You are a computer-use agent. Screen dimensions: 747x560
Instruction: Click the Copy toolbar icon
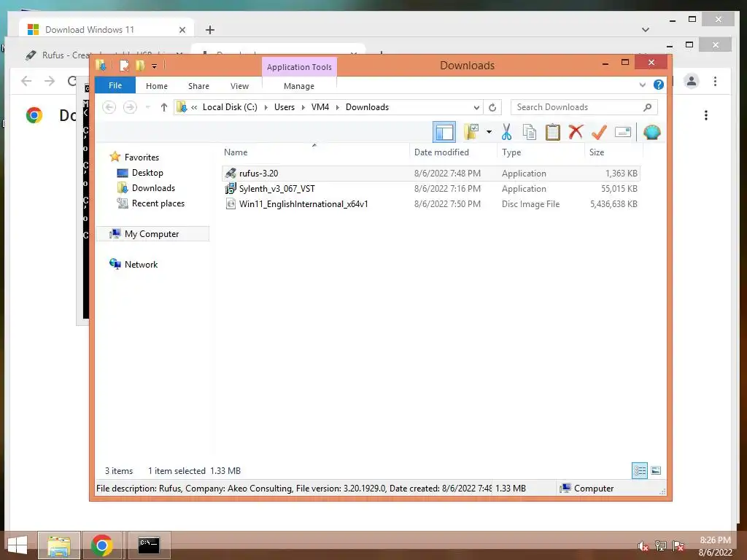(x=530, y=132)
